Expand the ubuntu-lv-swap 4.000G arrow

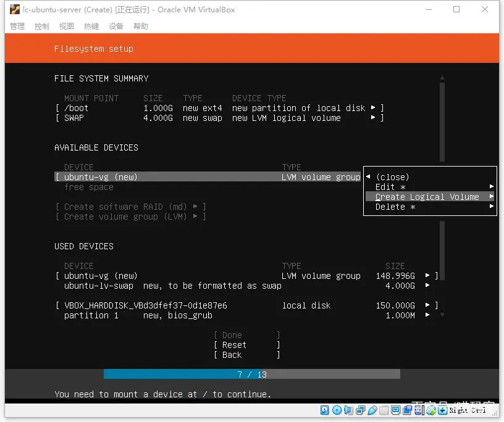(x=427, y=285)
